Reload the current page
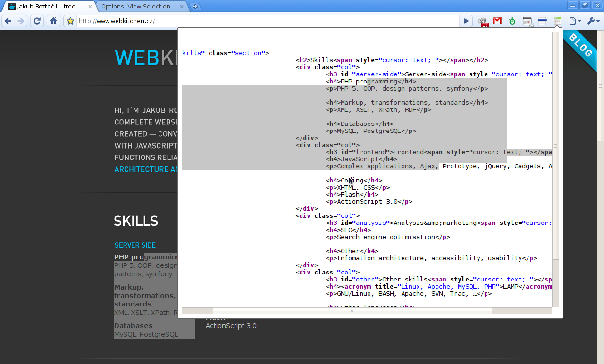 click(37, 21)
